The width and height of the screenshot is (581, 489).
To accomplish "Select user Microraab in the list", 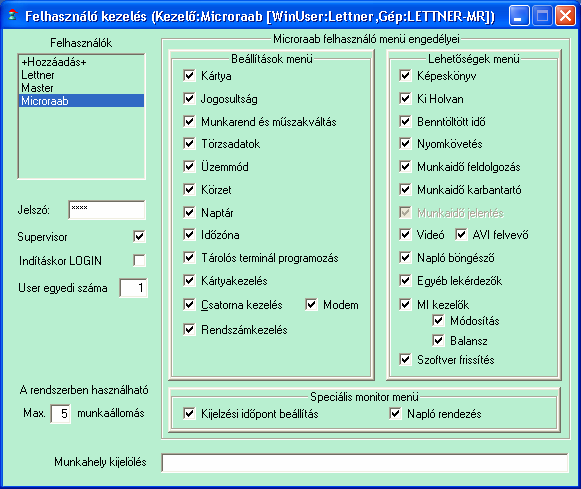I will pos(81,101).
